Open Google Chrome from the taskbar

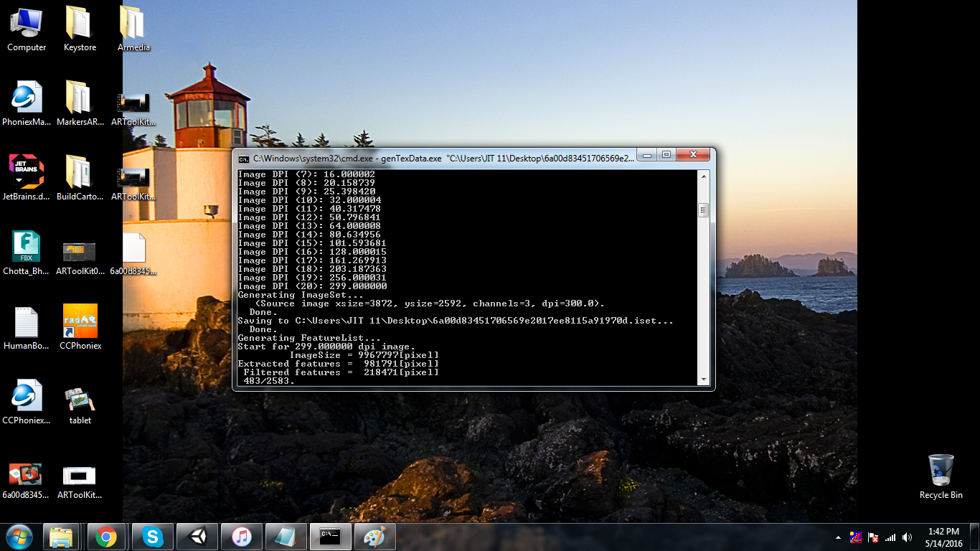107,536
